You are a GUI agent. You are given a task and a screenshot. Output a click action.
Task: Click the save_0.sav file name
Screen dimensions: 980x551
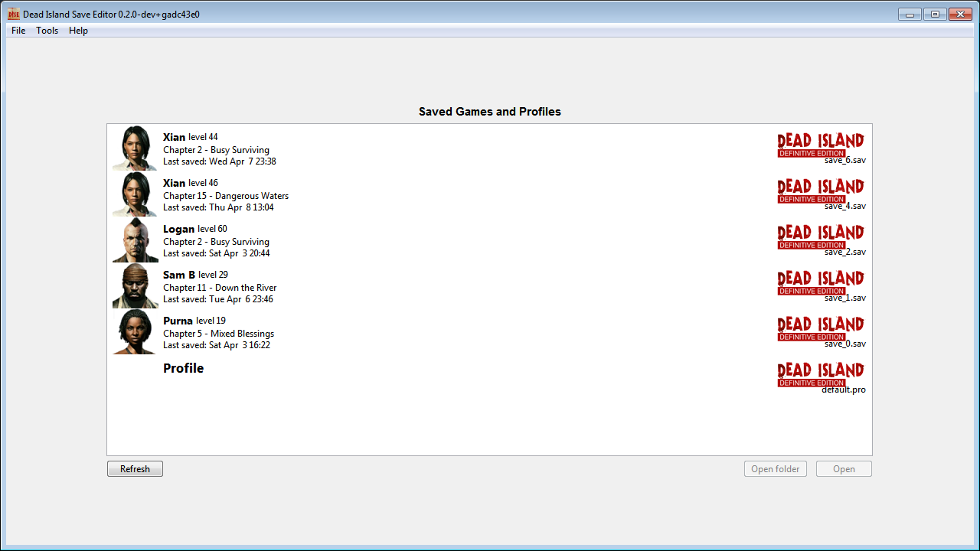[x=845, y=344]
